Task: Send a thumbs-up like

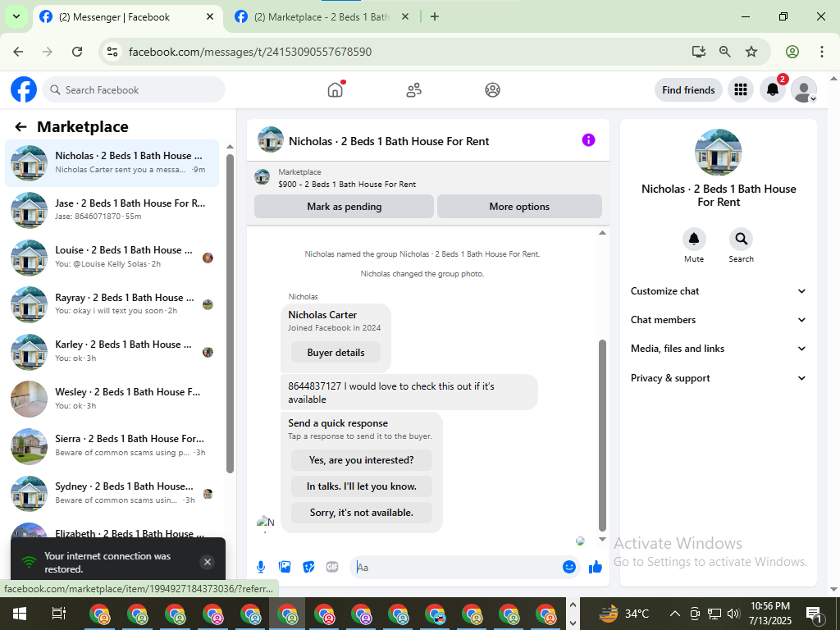Action: pos(596,567)
